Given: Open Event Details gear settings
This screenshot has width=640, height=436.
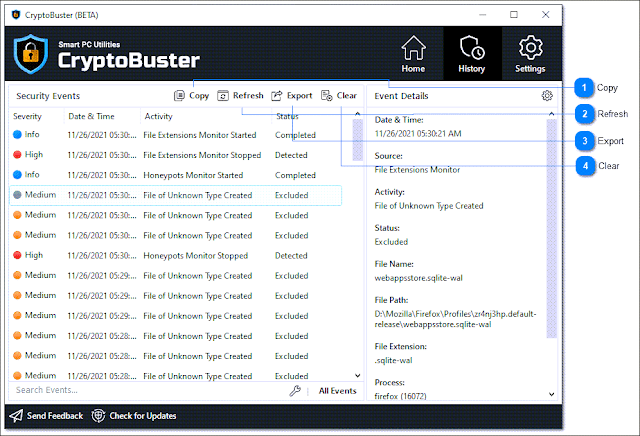Looking at the screenshot, I should pos(547,96).
